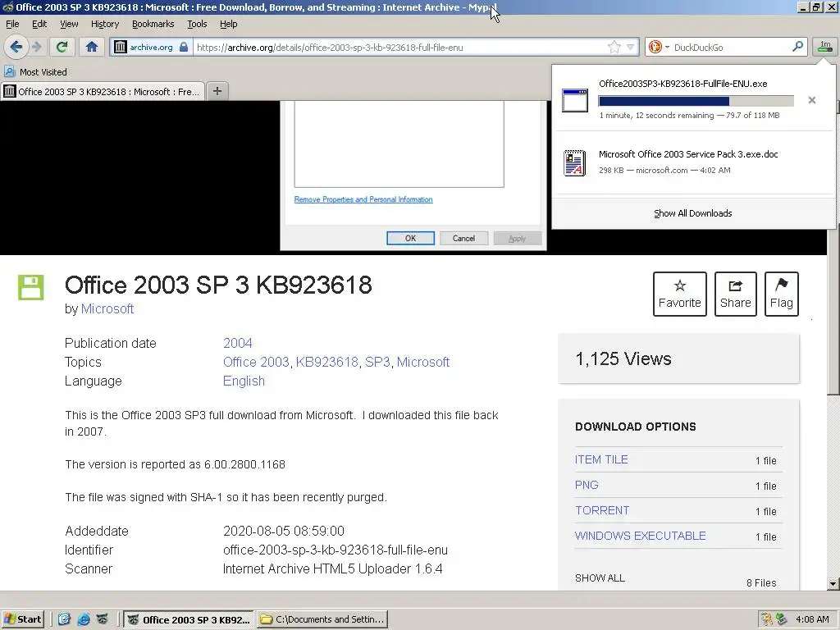Click the first system tray icon

pyautogui.click(x=767, y=619)
